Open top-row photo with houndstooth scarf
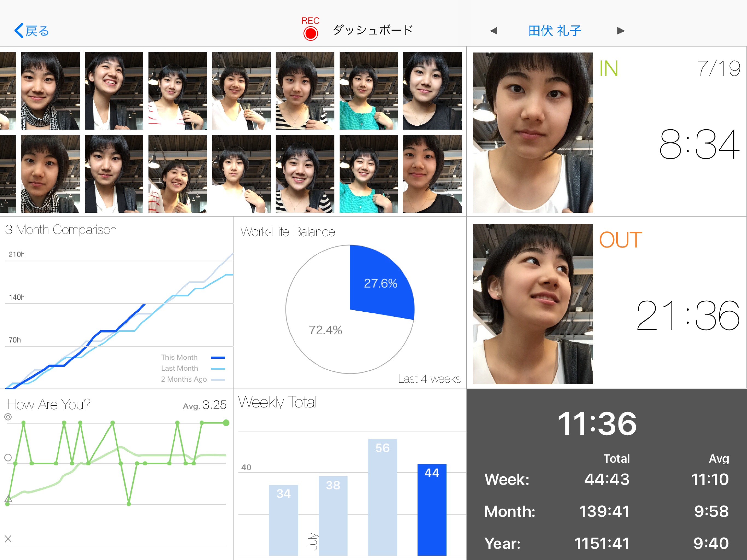747x560 pixels. coord(50,91)
